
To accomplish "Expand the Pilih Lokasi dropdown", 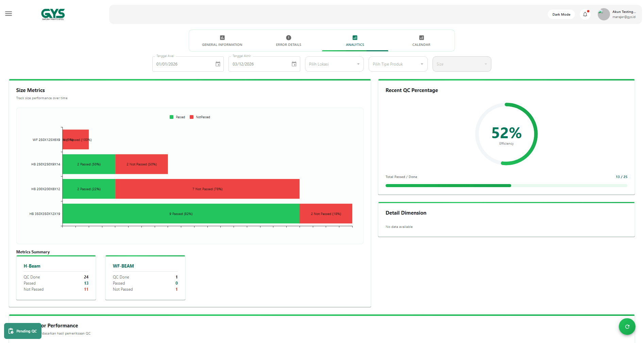I will 334,64.
